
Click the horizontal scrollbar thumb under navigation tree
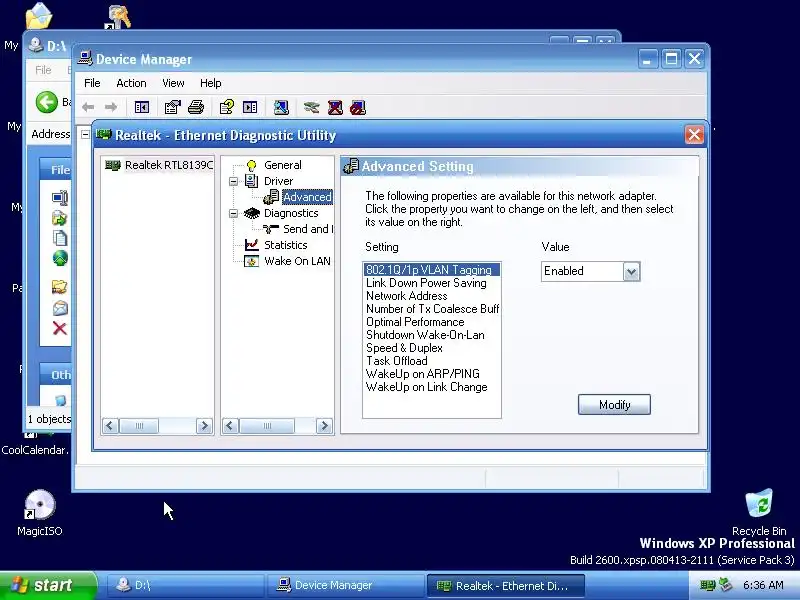(x=266, y=426)
